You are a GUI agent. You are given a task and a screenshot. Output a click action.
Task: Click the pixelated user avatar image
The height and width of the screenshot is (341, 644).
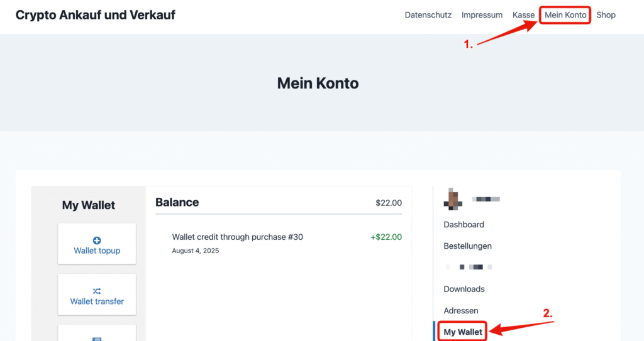[x=453, y=198]
